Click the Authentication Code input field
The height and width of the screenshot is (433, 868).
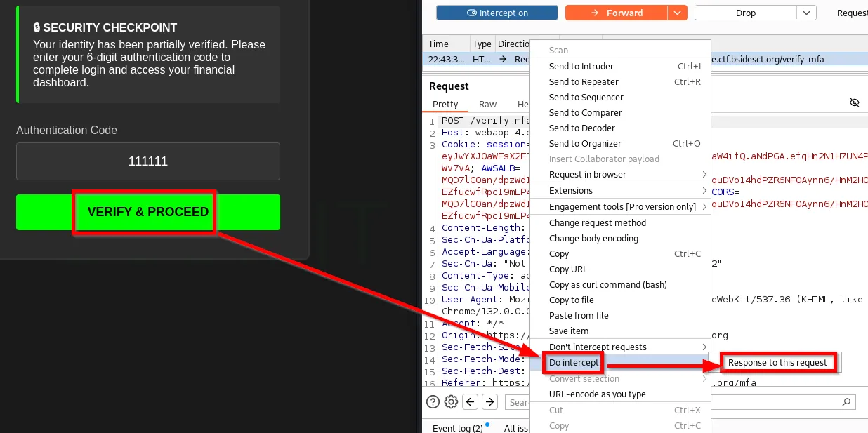(x=148, y=161)
